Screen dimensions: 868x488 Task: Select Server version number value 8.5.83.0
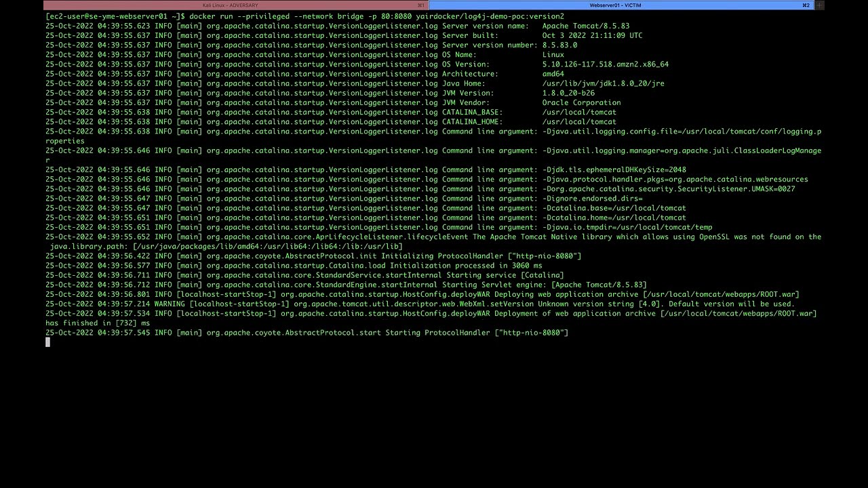click(560, 45)
